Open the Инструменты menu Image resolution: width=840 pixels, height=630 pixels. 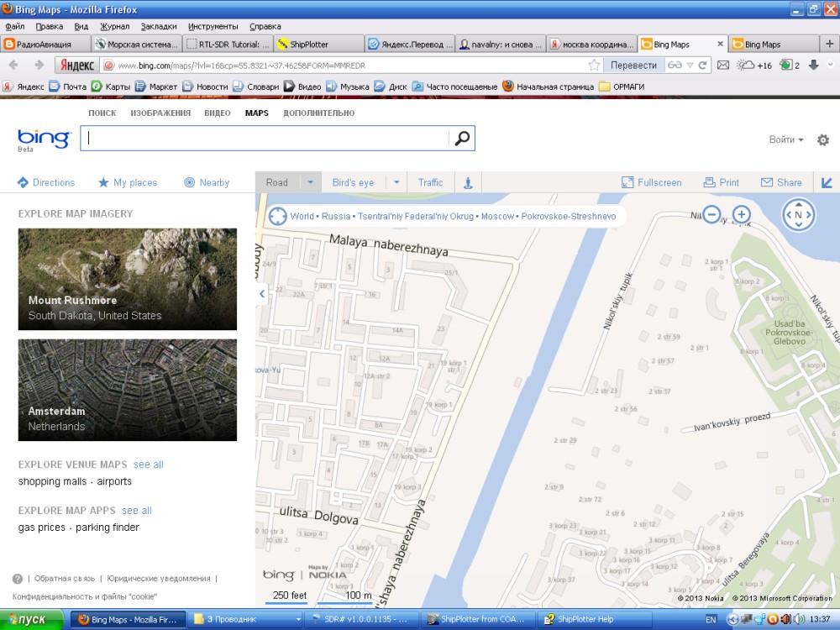coord(213,26)
